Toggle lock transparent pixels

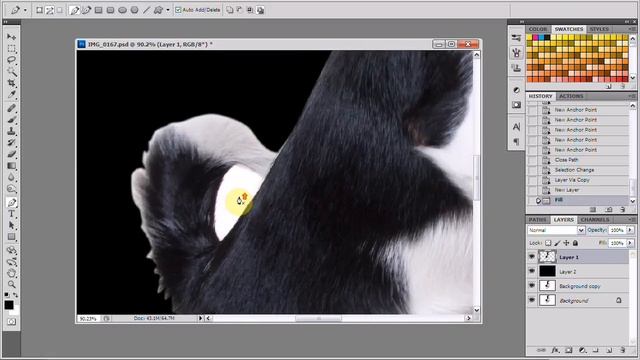[548, 243]
